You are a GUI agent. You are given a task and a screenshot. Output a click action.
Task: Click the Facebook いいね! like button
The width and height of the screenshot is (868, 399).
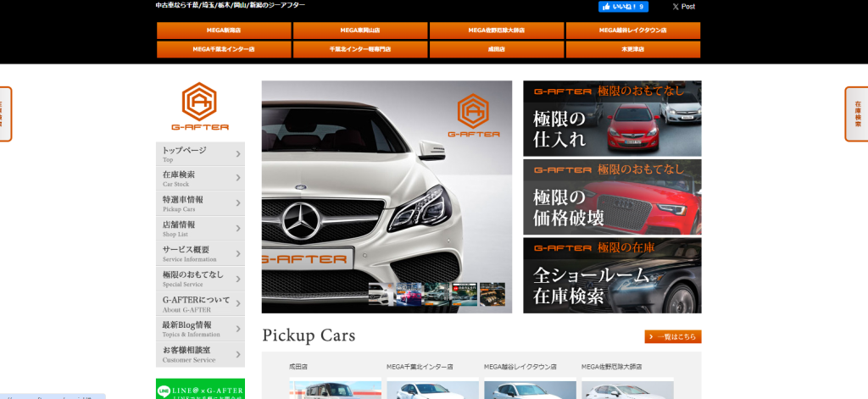pos(623,7)
